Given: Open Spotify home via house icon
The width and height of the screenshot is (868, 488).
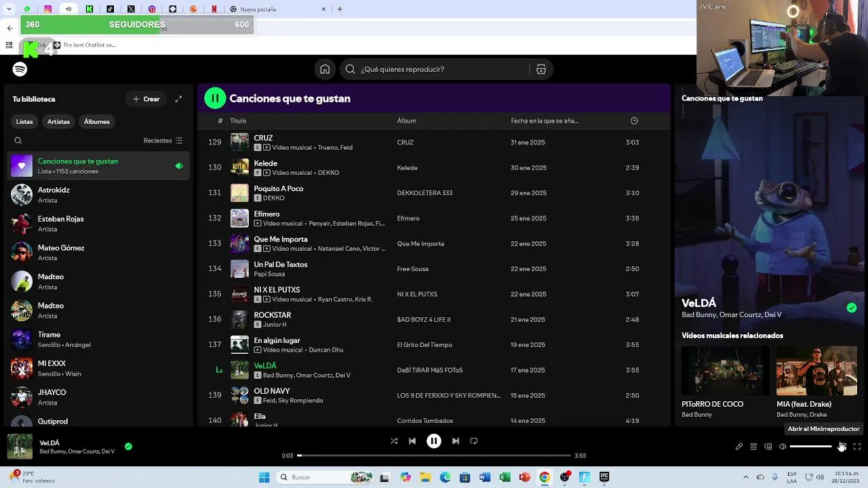Looking at the screenshot, I should (x=325, y=69).
